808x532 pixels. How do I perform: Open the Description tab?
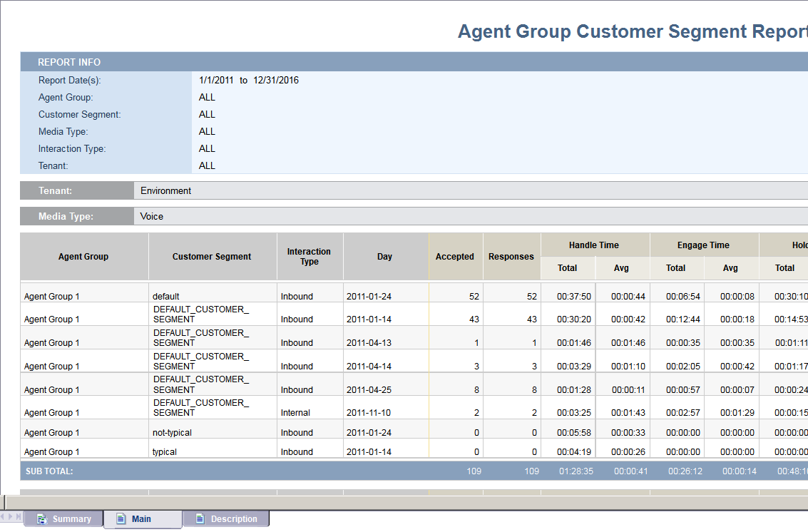[233, 518]
